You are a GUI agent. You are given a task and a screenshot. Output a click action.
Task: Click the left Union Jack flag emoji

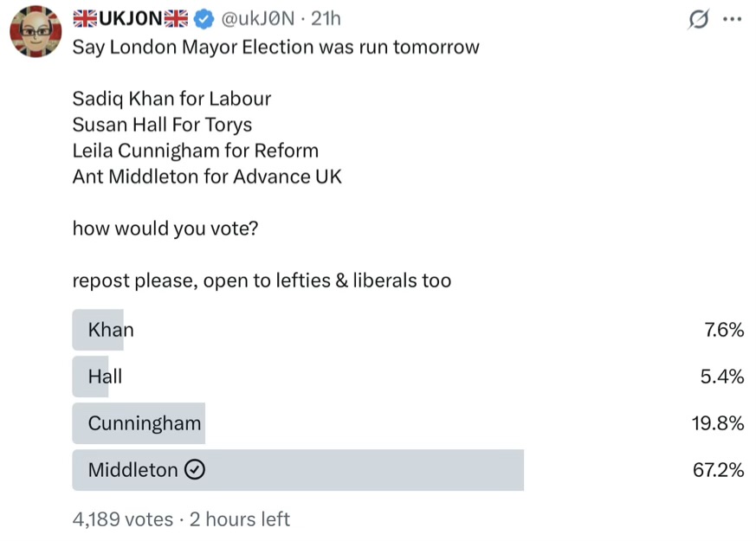point(85,18)
